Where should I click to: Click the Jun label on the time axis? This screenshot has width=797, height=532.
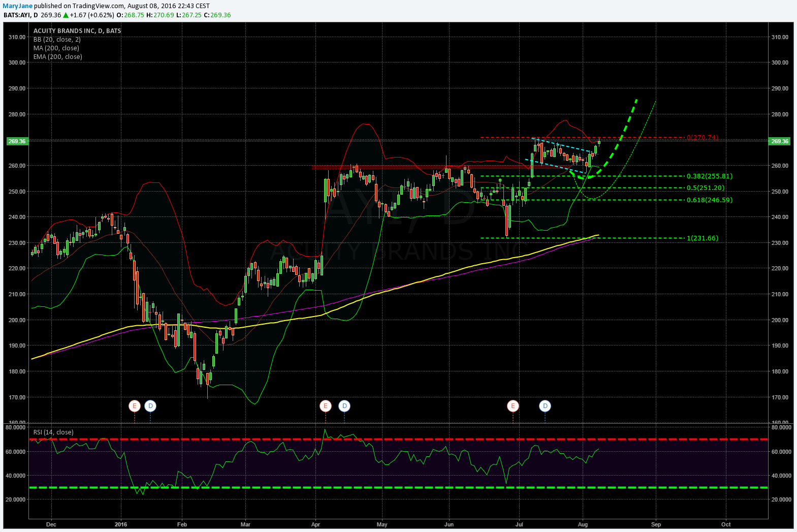click(x=449, y=524)
